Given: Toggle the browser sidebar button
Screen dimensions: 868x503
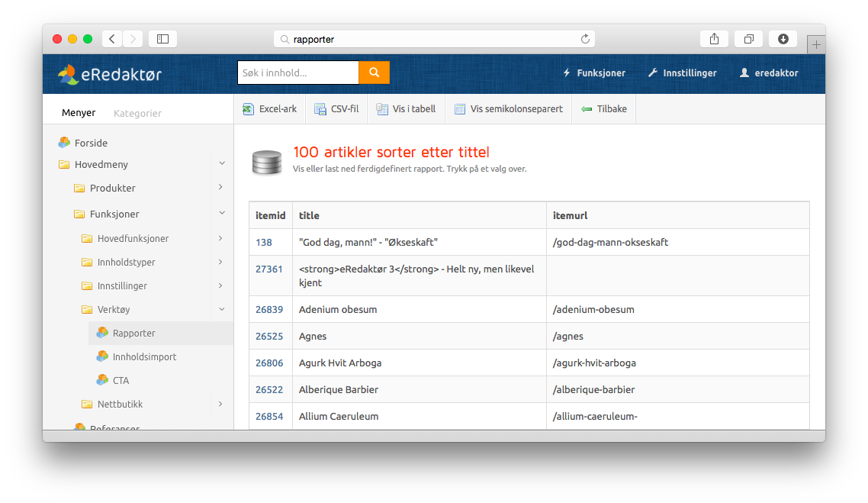Looking at the screenshot, I should tap(162, 39).
